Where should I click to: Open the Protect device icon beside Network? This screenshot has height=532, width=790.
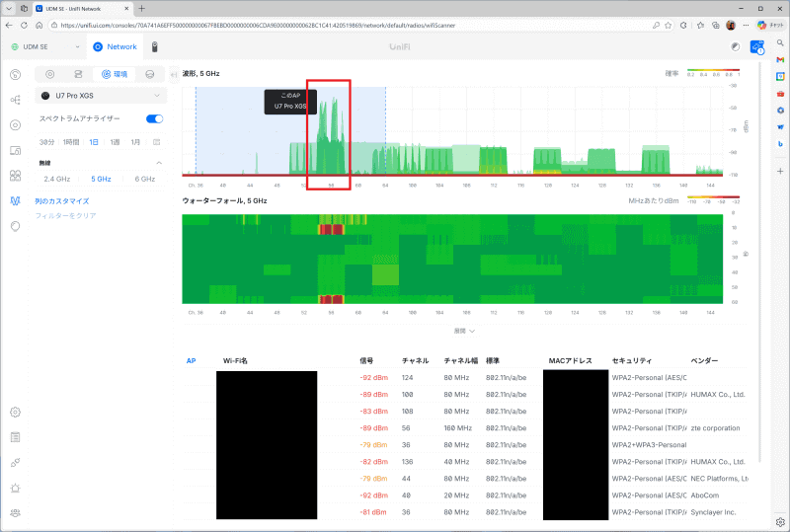tap(155, 46)
